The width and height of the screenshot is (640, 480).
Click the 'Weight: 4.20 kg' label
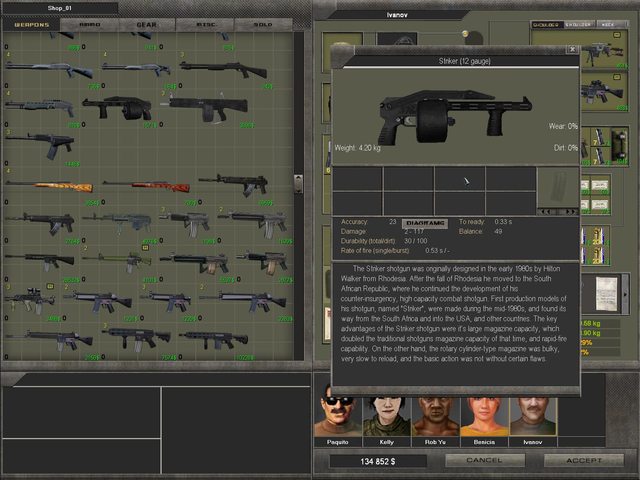click(x=358, y=148)
